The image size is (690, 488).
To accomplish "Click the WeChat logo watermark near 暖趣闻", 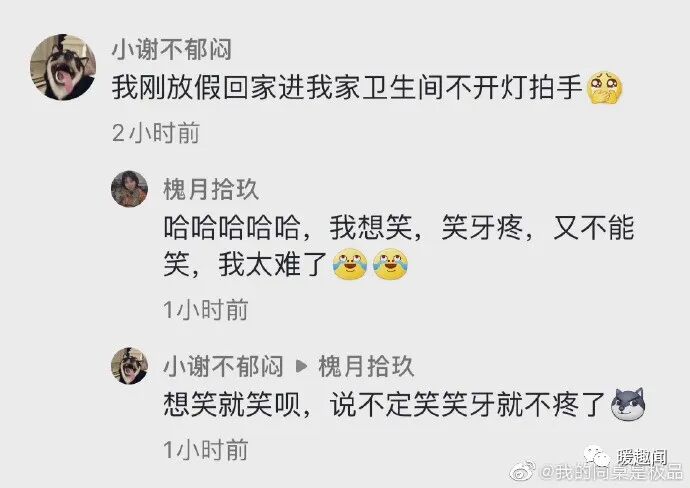I will click(598, 456).
